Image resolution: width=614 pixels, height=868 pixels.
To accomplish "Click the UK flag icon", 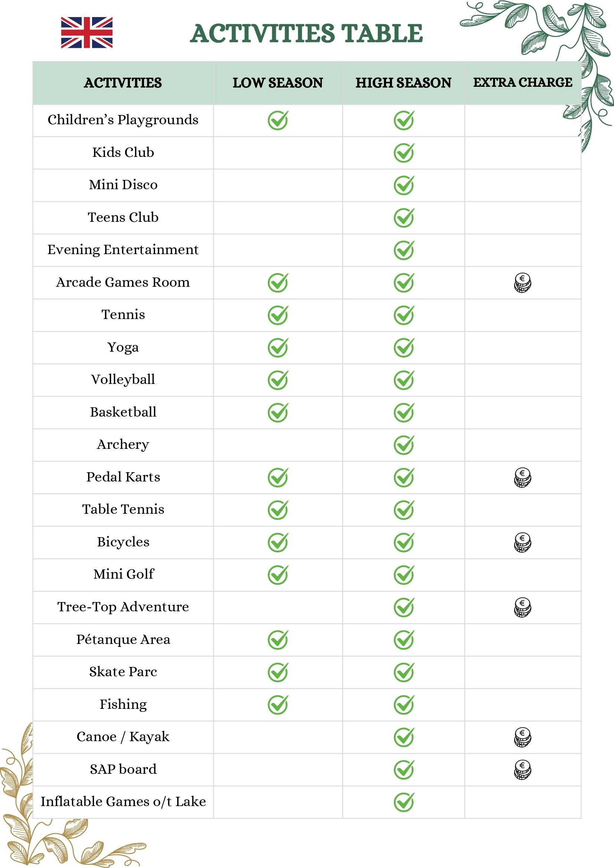I will [x=86, y=33].
